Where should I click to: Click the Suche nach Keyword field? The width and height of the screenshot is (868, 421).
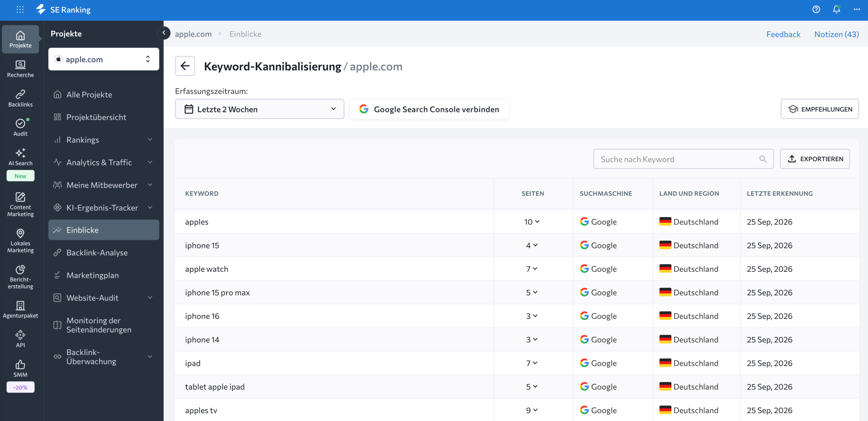tap(683, 159)
